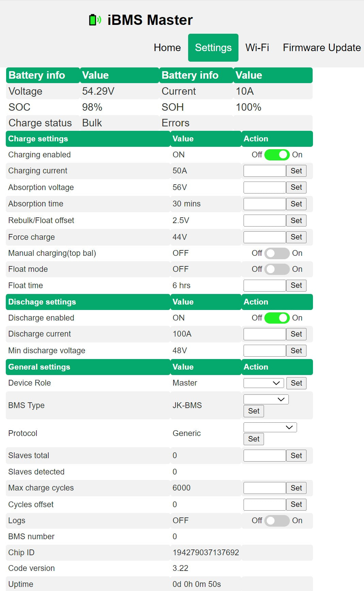
Task: Select the Max charge cycles input field
Action: coord(264,488)
